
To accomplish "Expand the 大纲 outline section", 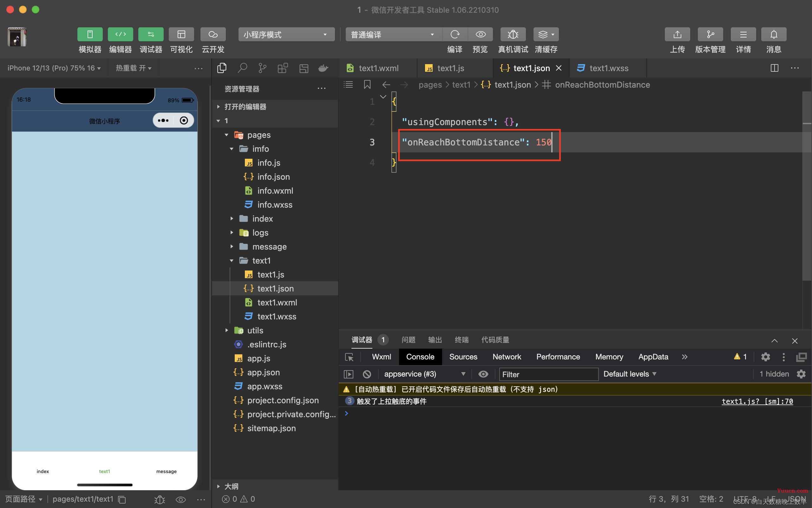I will tap(275, 486).
